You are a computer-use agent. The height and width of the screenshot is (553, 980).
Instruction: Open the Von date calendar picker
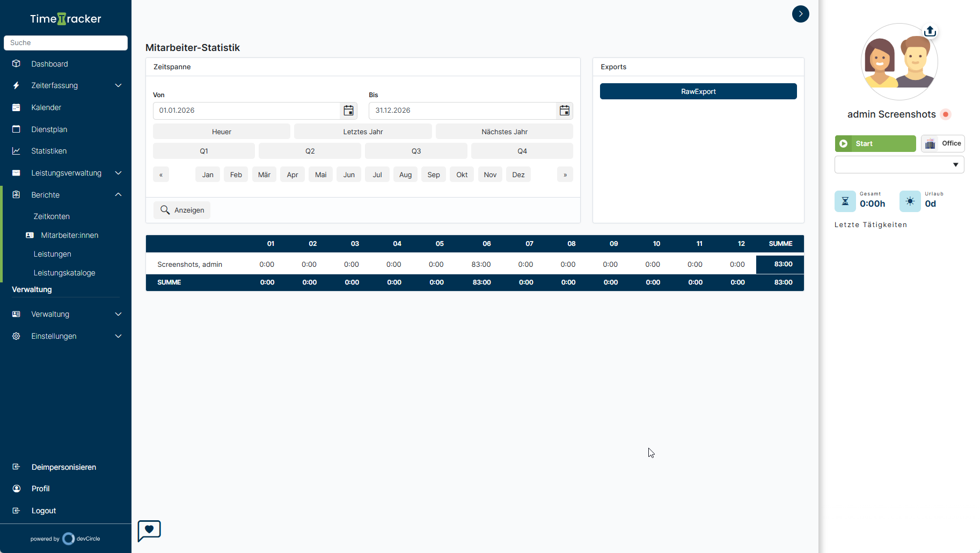point(348,111)
